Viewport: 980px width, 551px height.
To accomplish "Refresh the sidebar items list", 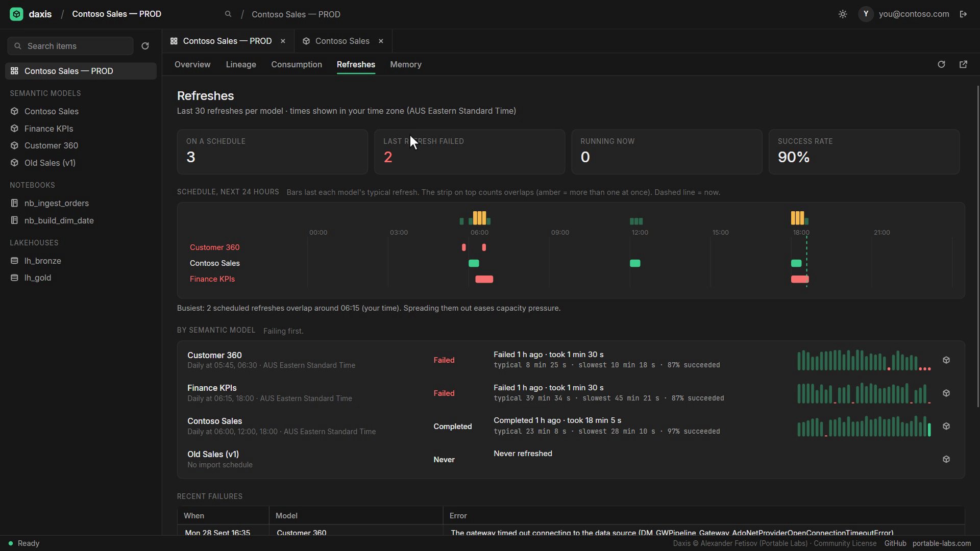I will pyautogui.click(x=145, y=46).
